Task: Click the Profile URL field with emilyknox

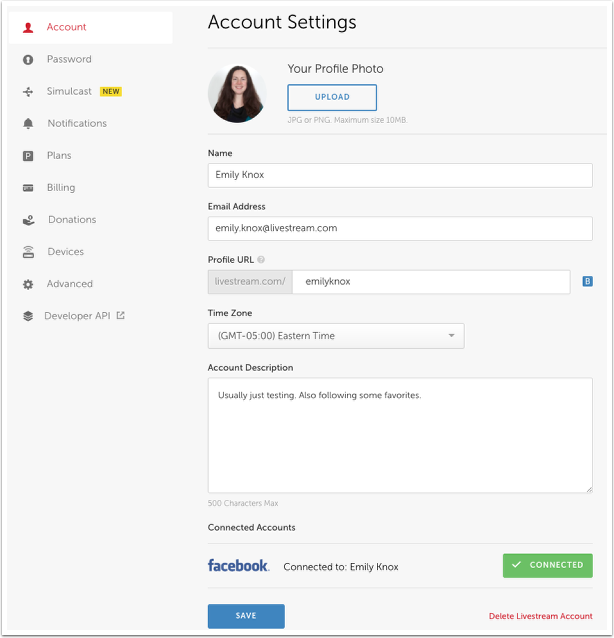Action: 431,282
